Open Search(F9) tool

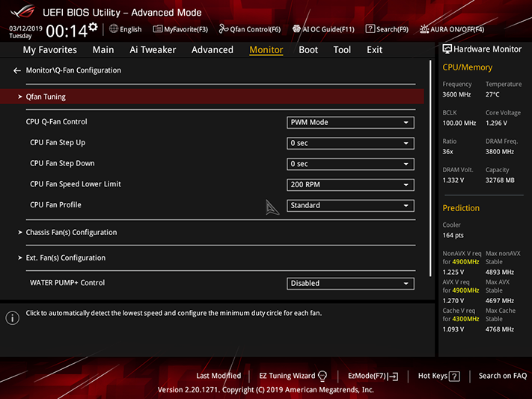click(x=387, y=29)
